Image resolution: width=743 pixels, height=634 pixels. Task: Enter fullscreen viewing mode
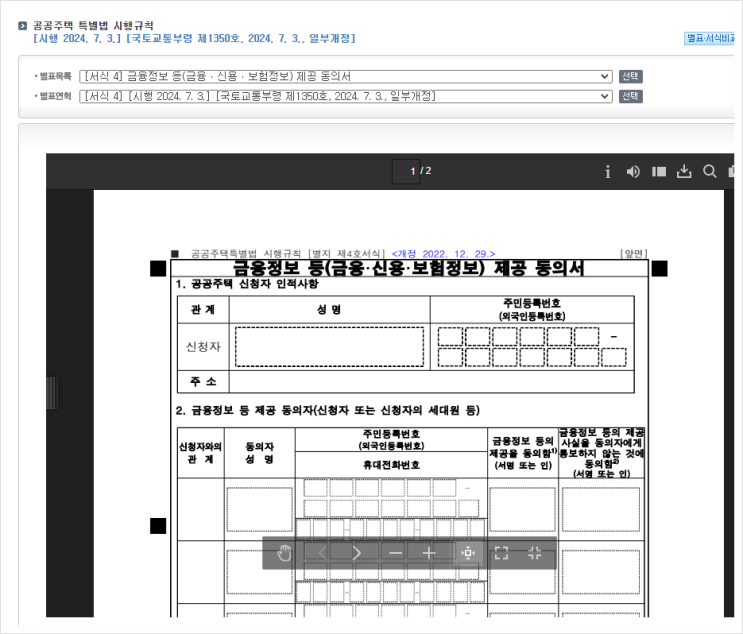point(501,553)
